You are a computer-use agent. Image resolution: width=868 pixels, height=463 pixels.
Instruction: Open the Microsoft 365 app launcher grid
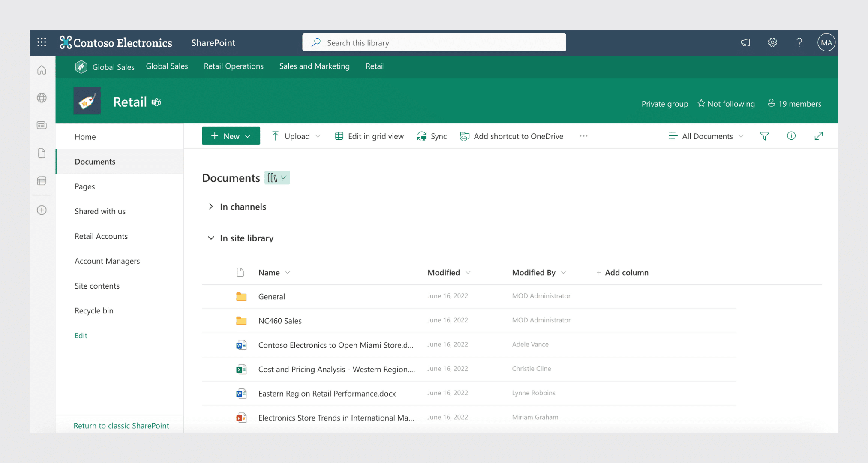pyautogui.click(x=42, y=42)
